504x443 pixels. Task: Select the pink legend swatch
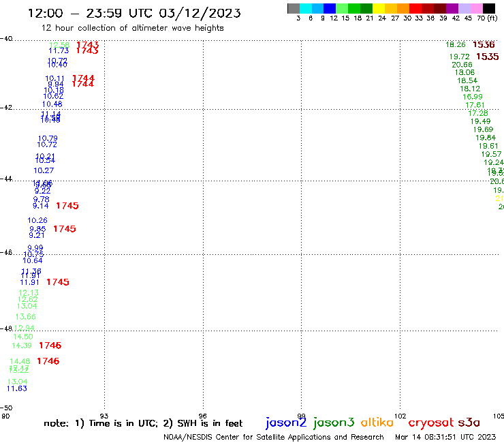[x=476, y=8]
